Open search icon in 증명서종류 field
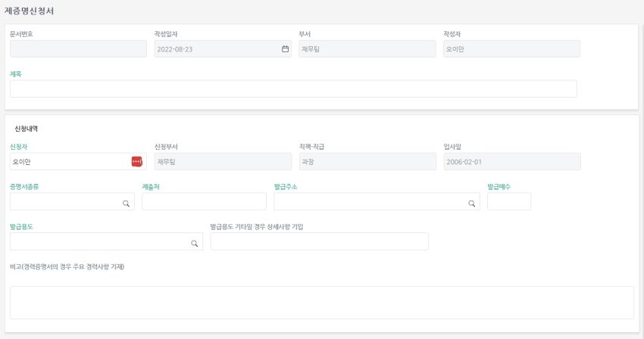The image size is (644, 339). point(126,203)
